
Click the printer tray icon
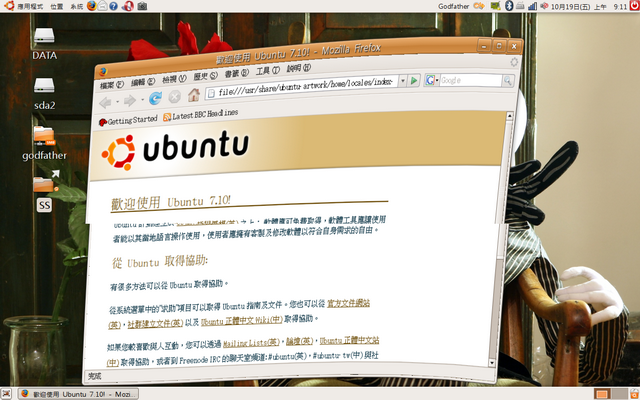(520, 6)
